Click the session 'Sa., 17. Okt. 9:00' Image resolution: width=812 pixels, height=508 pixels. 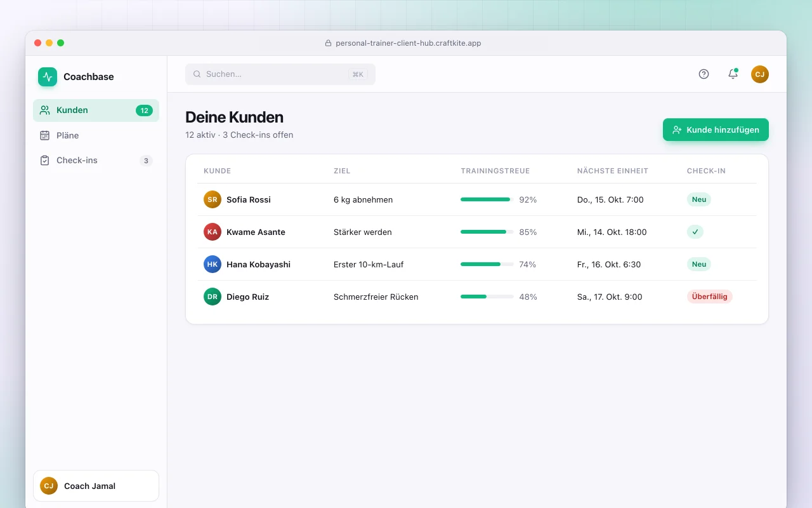[x=610, y=297]
